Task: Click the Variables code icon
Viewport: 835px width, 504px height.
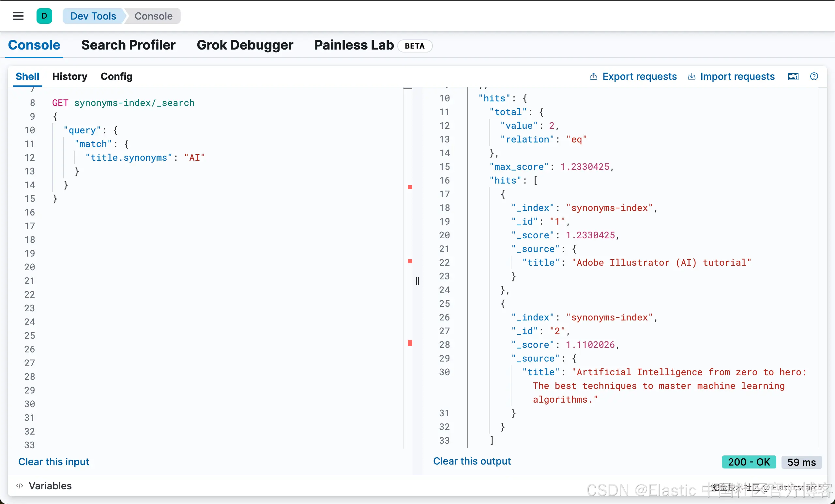Action: pyautogui.click(x=20, y=486)
